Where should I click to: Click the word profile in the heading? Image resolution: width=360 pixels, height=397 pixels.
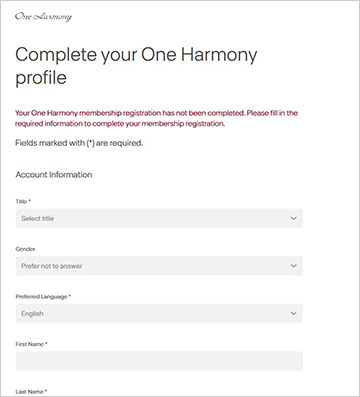[41, 78]
